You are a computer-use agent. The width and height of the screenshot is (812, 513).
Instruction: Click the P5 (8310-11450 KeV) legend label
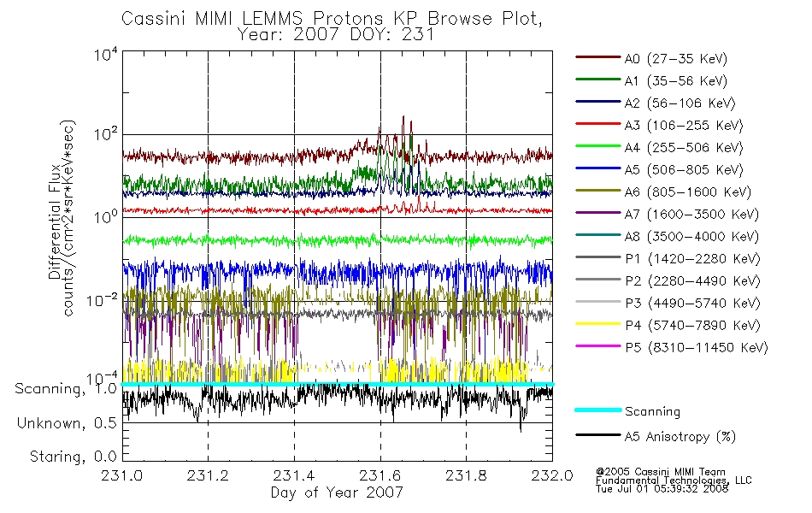click(697, 348)
